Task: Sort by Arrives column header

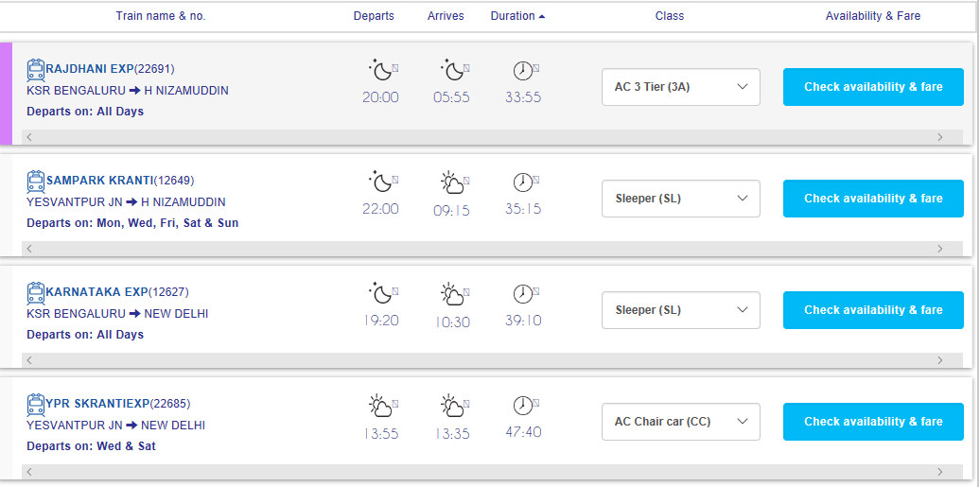Action: (446, 16)
